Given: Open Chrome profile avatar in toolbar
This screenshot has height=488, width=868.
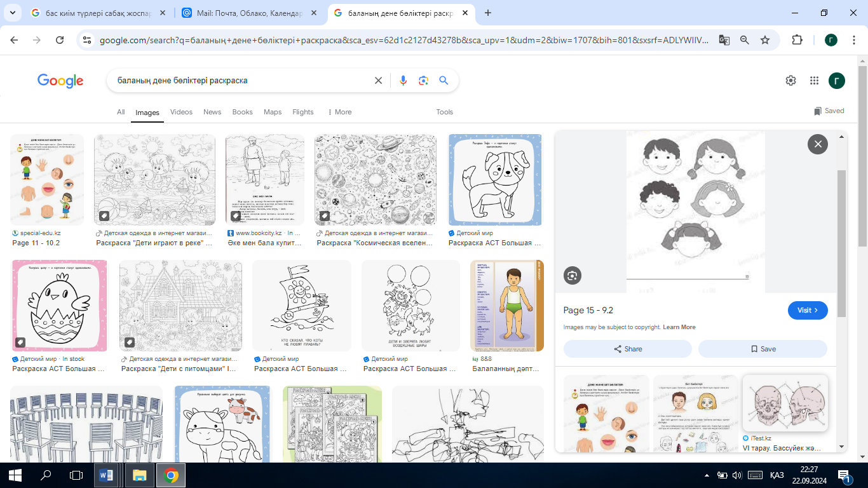Looking at the screenshot, I should pos(831,40).
